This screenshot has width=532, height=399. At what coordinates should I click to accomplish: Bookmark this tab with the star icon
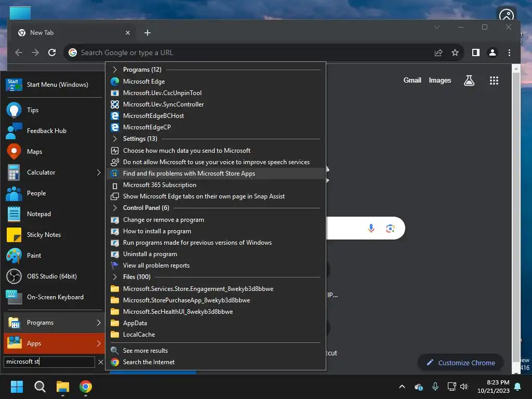tap(455, 52)
